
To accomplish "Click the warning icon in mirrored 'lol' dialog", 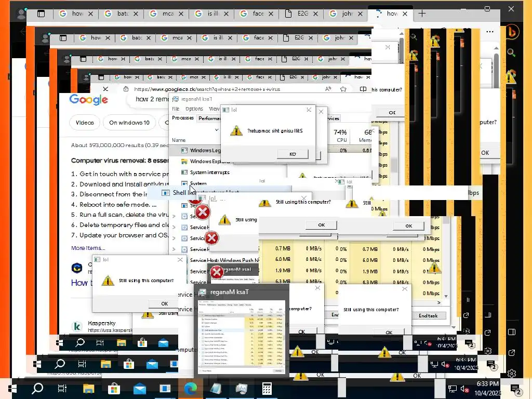I will (236, 130).
